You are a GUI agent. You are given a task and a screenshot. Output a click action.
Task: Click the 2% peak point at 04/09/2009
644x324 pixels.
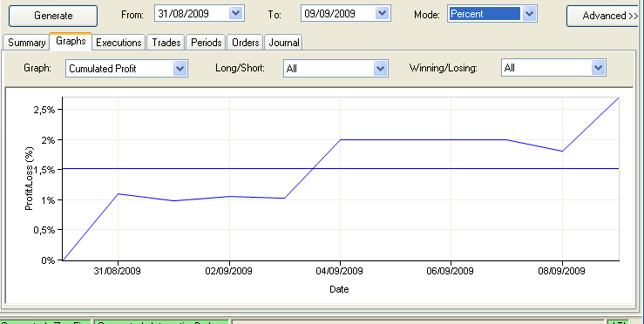[x=340, y=139]
